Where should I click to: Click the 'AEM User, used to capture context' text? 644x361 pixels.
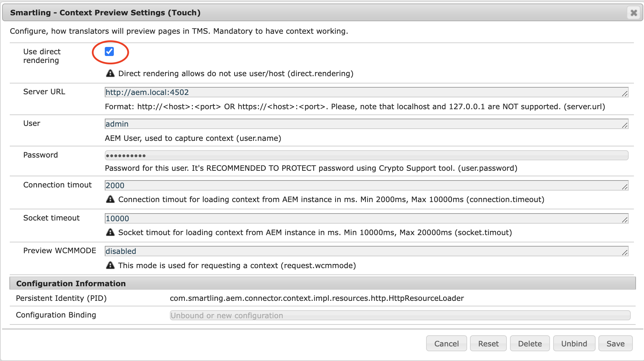193,138
